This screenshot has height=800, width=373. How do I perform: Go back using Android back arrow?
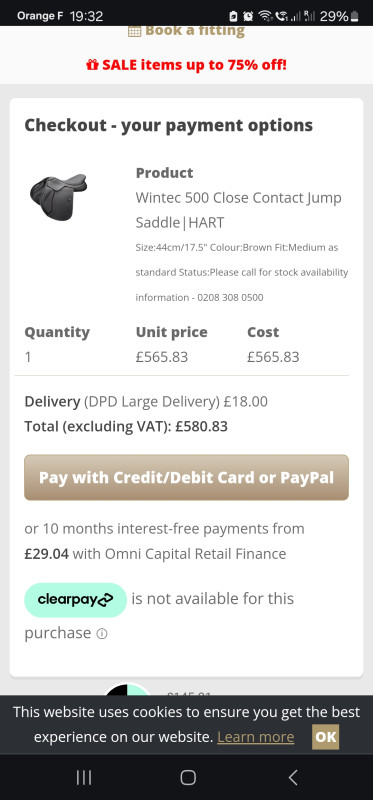click(292, 777)
